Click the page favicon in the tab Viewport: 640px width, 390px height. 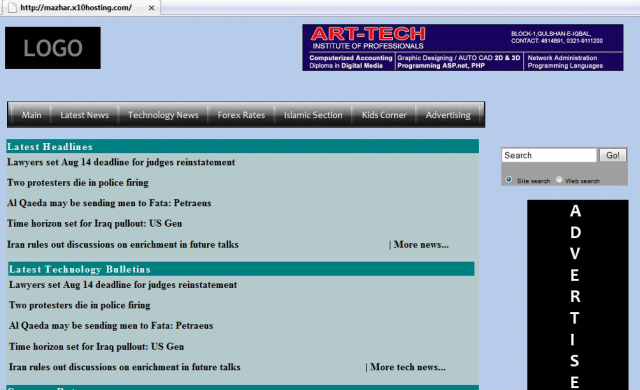pyautogui.click(x=12, y=7)
